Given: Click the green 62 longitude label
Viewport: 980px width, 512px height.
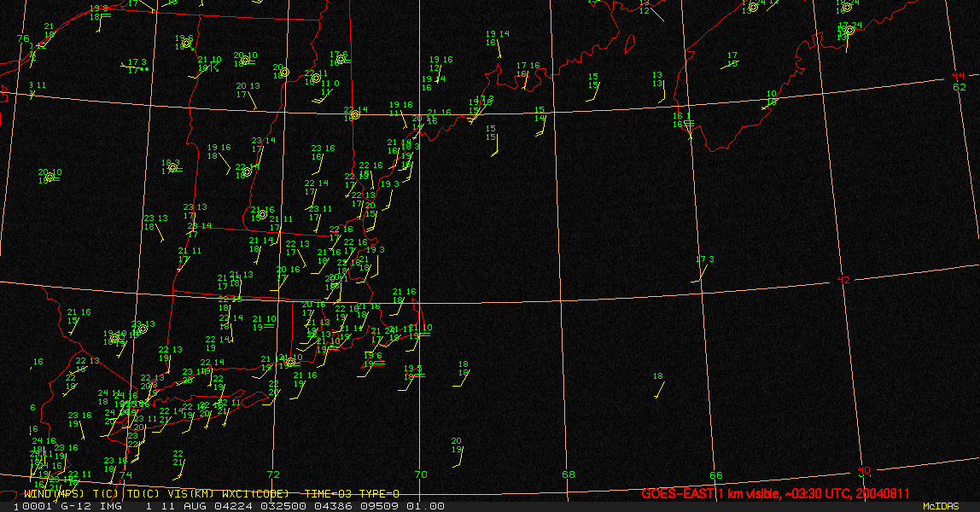Looking at the screenshot, I should coord(960,87).
